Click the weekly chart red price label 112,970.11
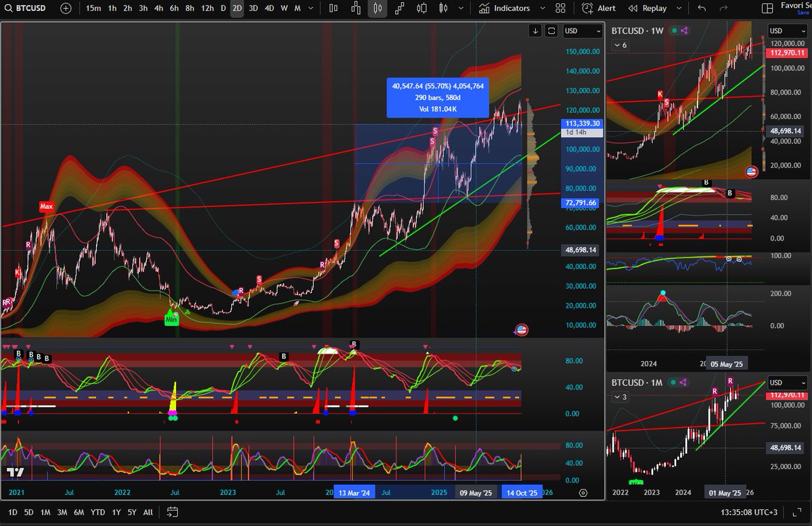This screenshot has width=812, height=526. [x=787, y=53]
